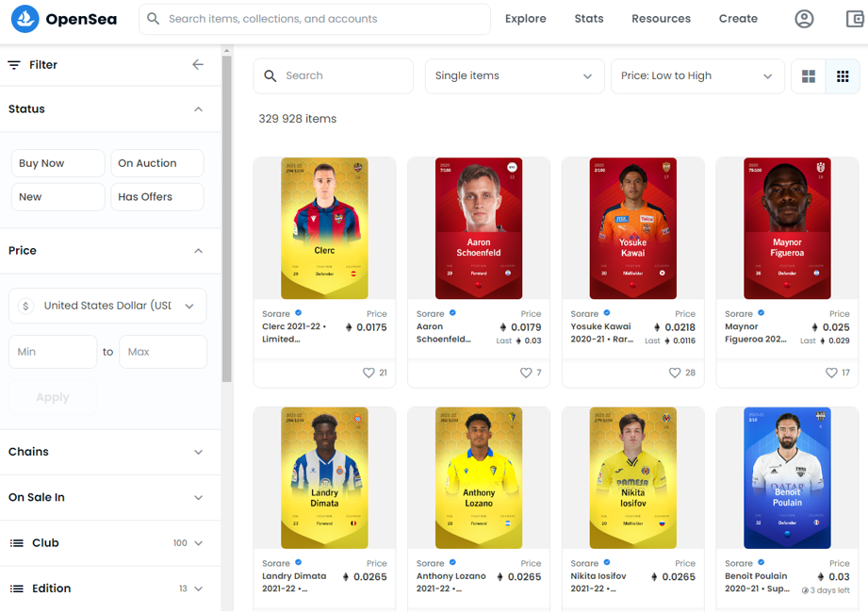
Task: Click the 3 days left label
Action: coord(826,590)
